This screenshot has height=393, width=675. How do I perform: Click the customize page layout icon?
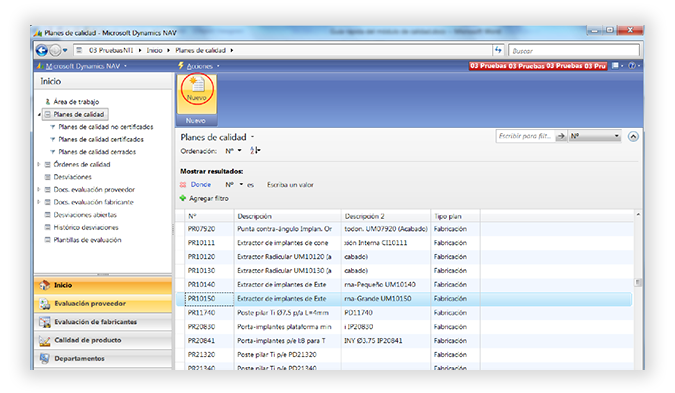[x=615, y=65]
